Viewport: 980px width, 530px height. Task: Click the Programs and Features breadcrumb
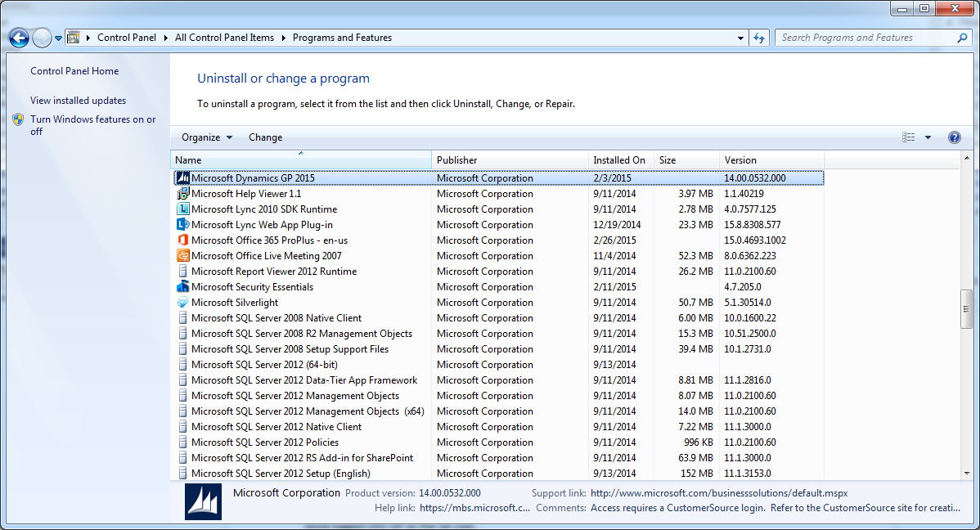coord(342,38)
